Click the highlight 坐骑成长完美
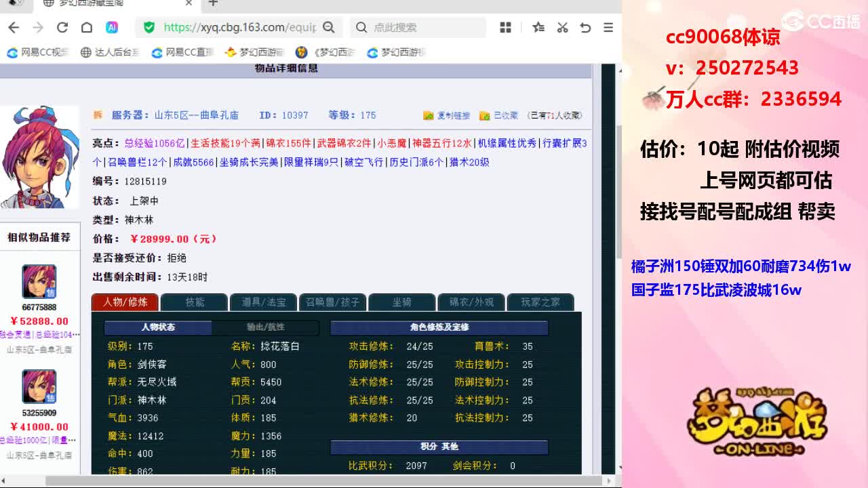868x488 pixels. [249, 163]
